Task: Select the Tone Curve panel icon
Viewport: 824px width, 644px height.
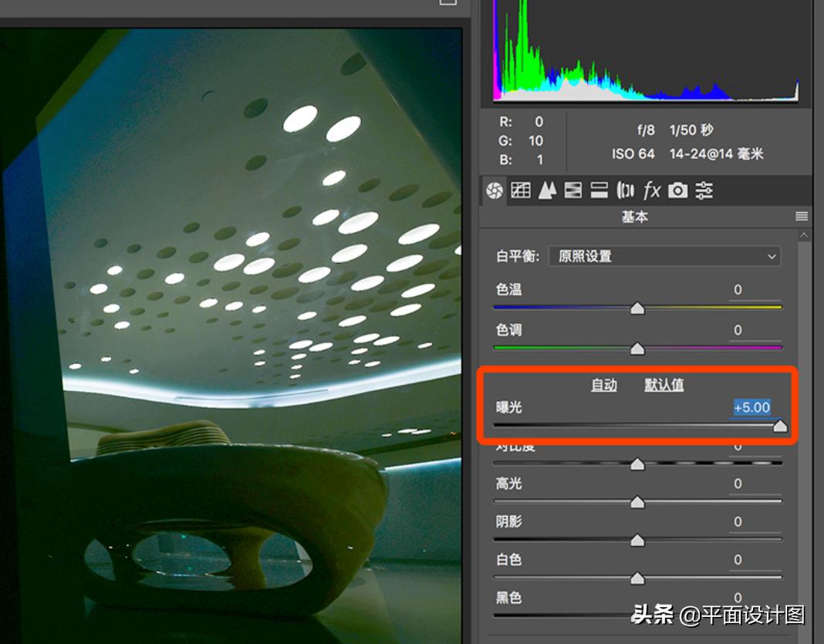Action: click(522, 191)
